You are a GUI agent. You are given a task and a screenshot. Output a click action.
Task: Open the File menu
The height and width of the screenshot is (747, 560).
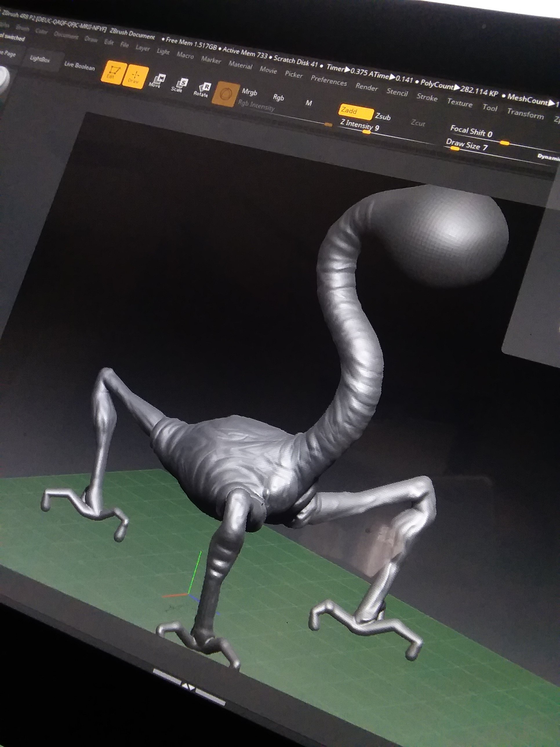124,45
